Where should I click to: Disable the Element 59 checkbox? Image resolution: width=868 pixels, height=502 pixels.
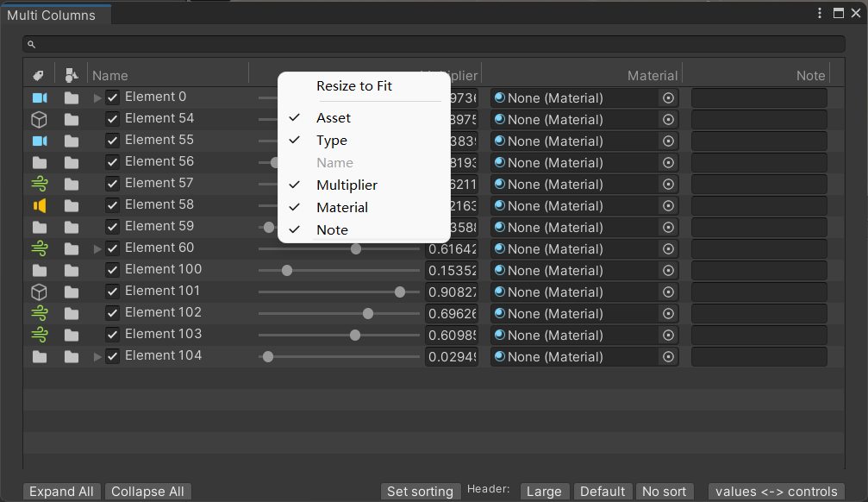point(112,227)
